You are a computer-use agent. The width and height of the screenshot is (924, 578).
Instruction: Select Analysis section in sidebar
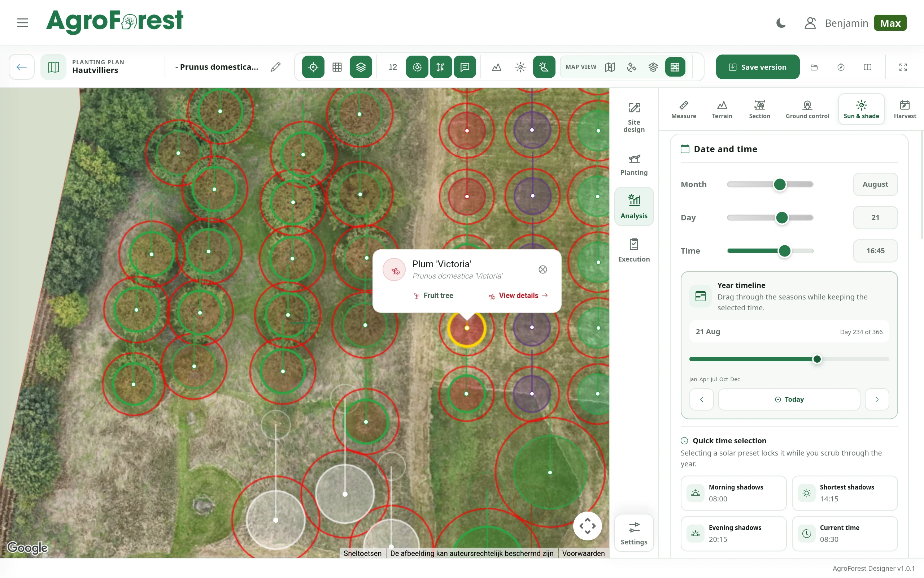point(634,206)
